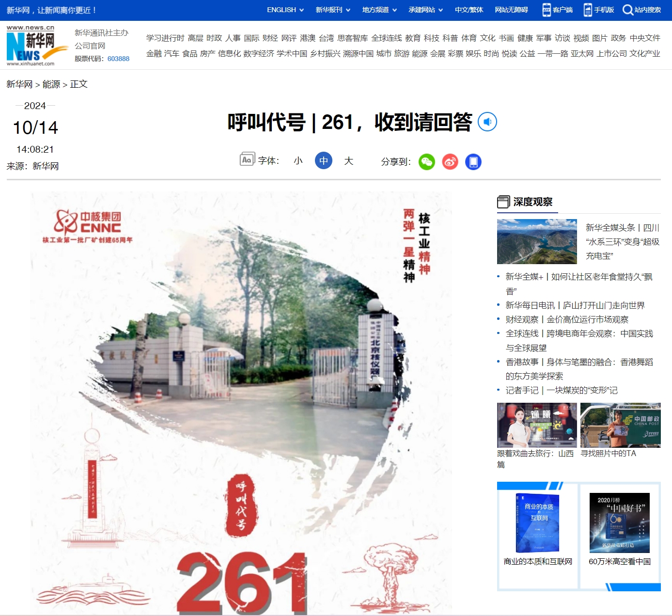This screenshot has width=672, height=616.
Task: Open the 客户端 app icon
Action: [547, 10]
